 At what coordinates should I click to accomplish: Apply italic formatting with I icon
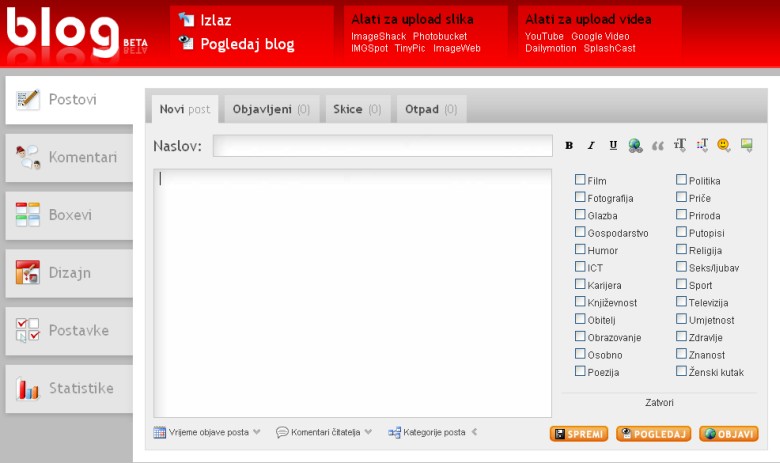(x=591, y=145)
